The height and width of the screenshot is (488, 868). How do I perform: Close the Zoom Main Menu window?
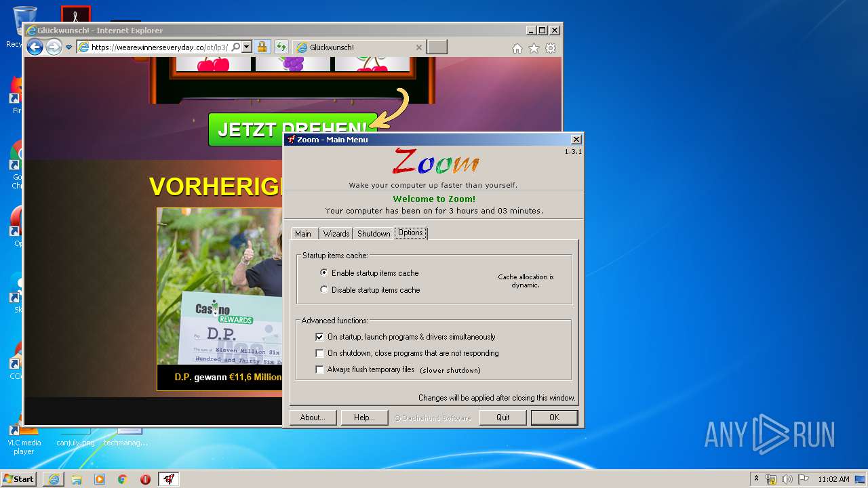point(576,140)
